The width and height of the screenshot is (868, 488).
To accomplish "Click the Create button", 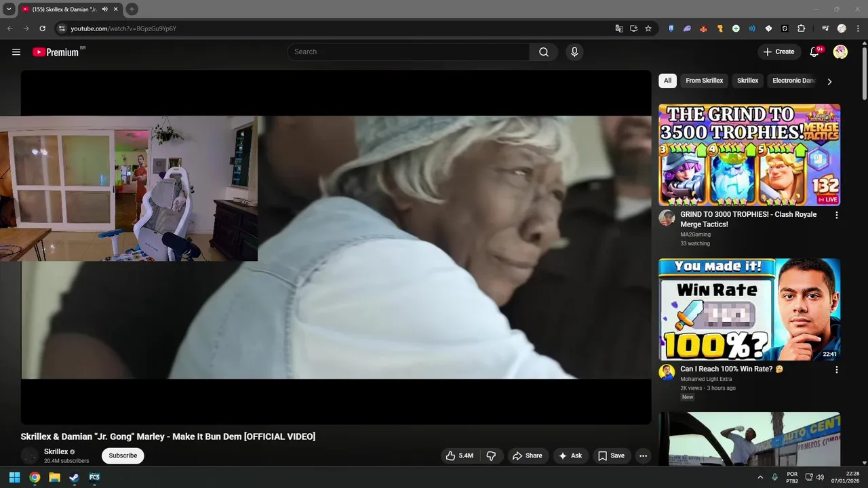I will 778,52.
